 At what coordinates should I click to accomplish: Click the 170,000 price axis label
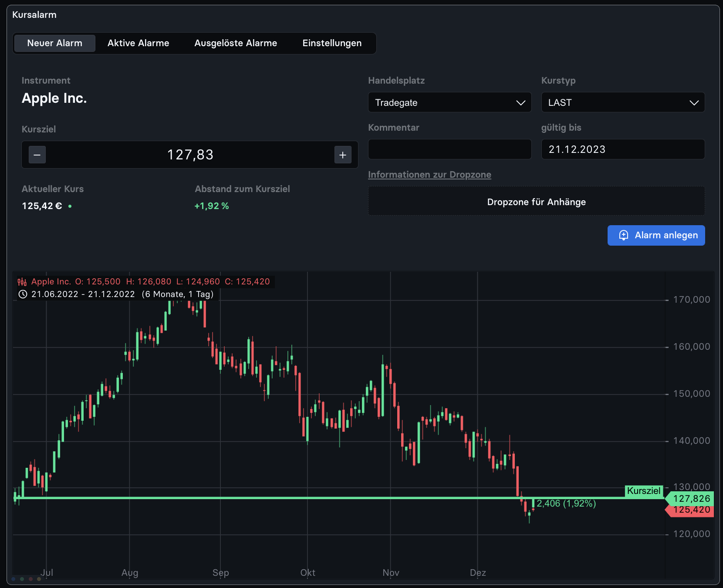click(691, 300)
